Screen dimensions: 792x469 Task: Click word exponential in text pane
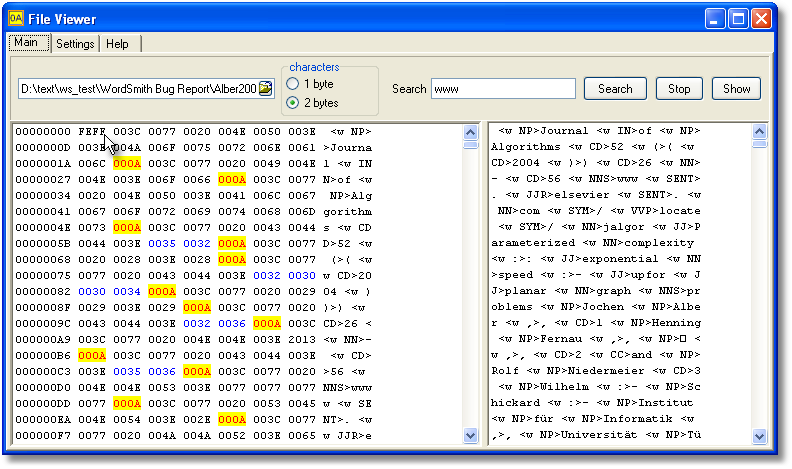click(x=620, y=259)
